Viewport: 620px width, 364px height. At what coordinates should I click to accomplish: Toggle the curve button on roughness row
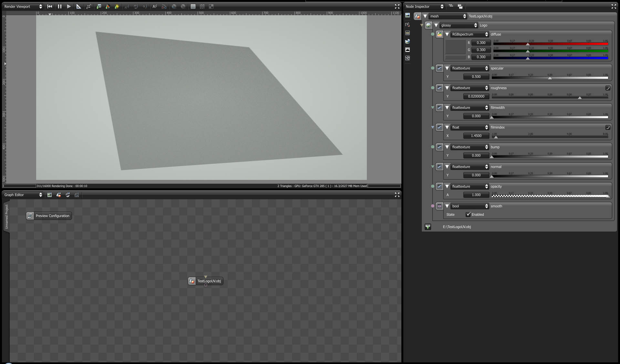pyautogui.click(x=607, y=88)
